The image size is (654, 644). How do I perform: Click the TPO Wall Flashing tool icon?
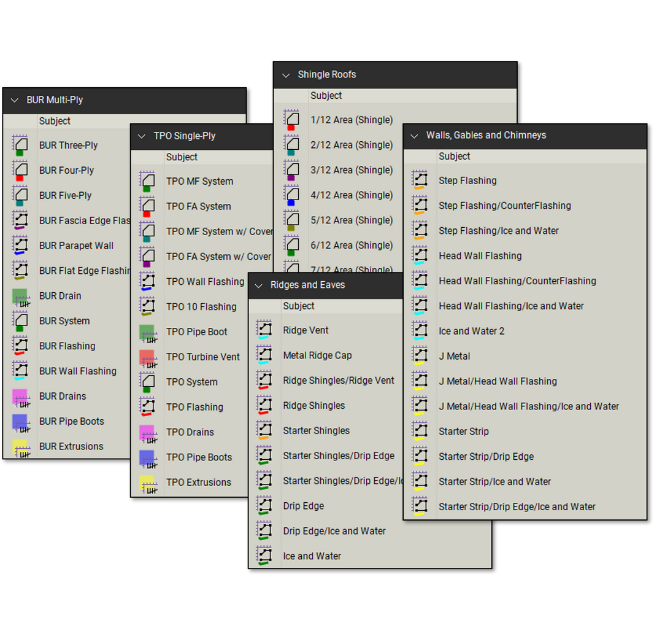coord(148,281)
